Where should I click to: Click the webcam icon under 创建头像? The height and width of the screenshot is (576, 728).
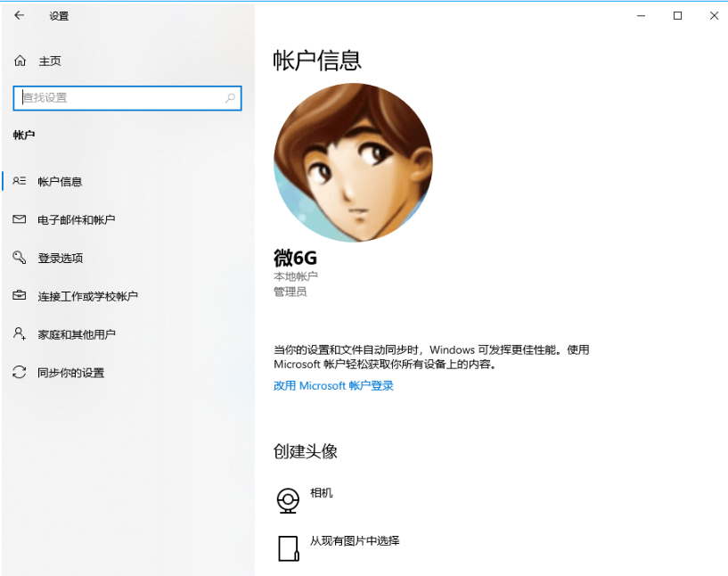point(288,501)
